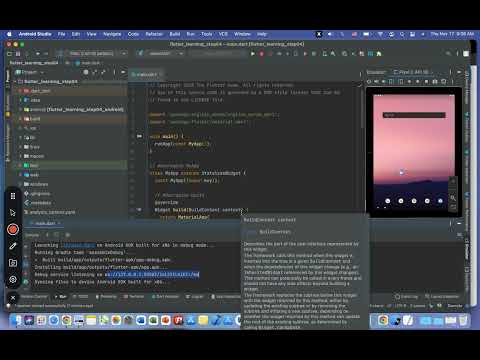The width and height of the screenshot is (480, 360).
Task: Open the Tools menu
Action: point(207,34)
